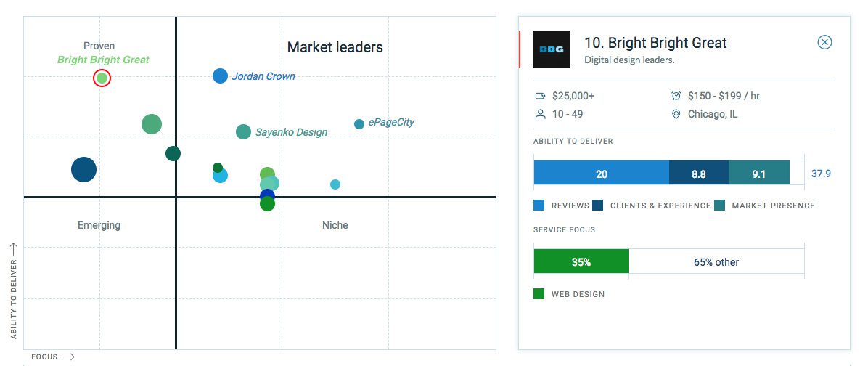Click the Market Presence segment 9.1

click(x=759, y=173)
